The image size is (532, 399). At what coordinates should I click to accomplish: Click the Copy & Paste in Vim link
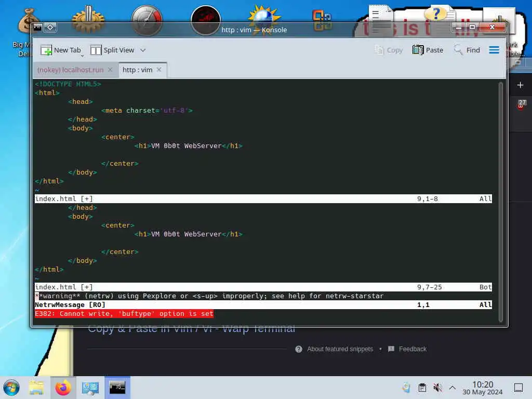pyautogui.click(x=191, y=328)
